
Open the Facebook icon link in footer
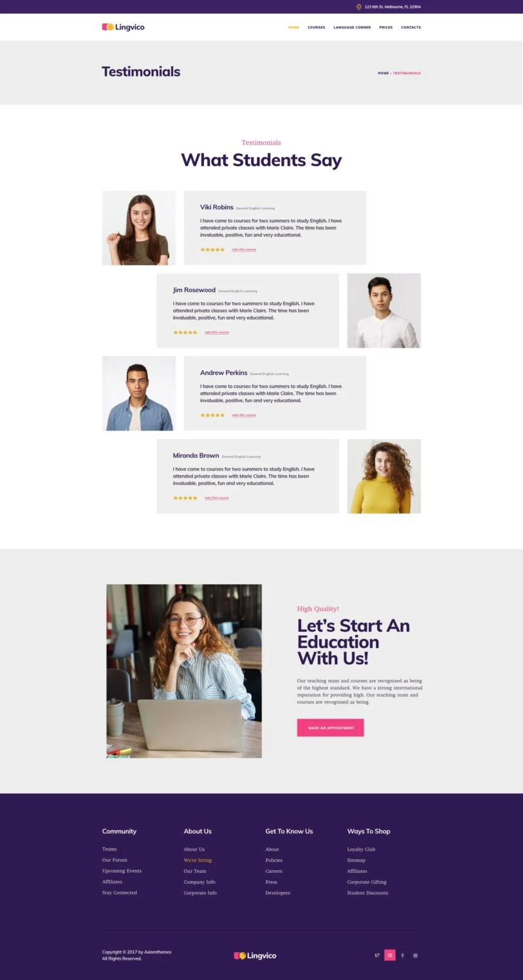(402, 955)
